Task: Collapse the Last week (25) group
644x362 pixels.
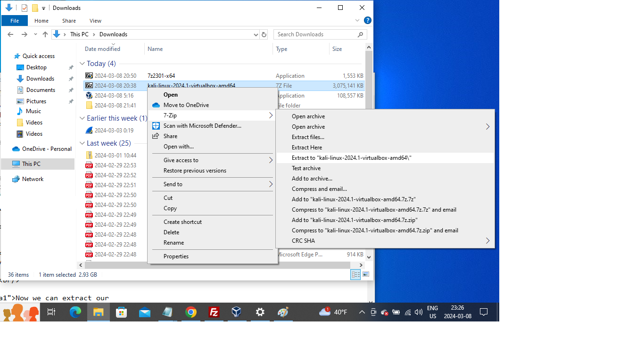Action: [x=82, y=143]
